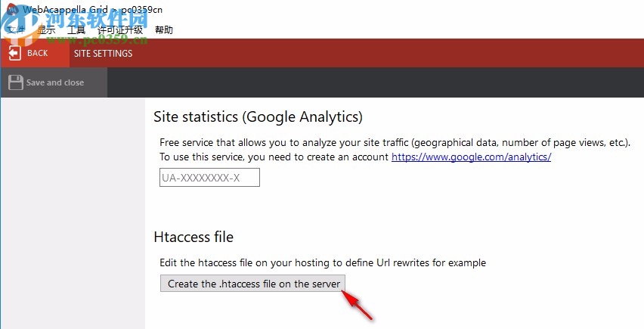
Task: Click the empty left sidebar panel
Action: coord(72,212)
